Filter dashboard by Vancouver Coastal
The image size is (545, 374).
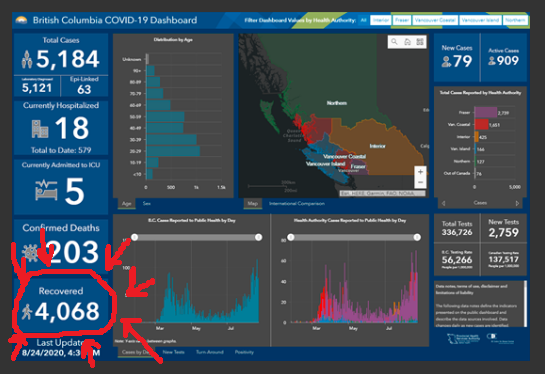435,20
